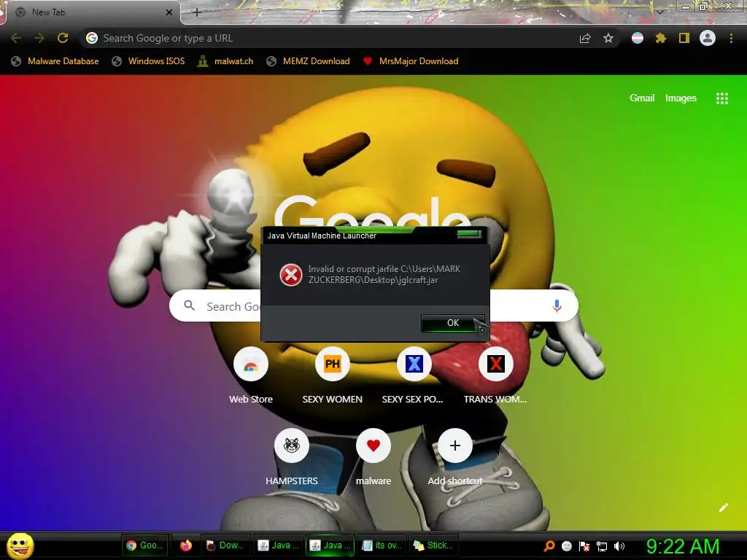Click the browser forward arrow
This screenshot has height=560, width=747.
click(x=39, y=38)
